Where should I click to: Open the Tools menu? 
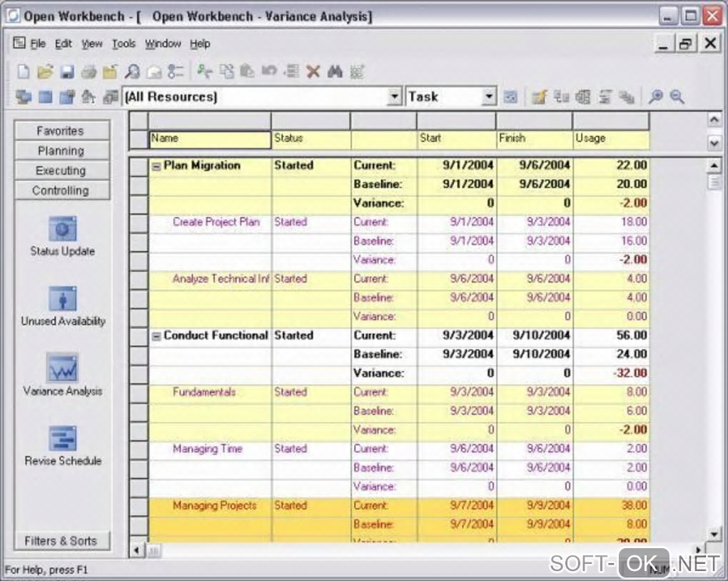pos(123,44)
